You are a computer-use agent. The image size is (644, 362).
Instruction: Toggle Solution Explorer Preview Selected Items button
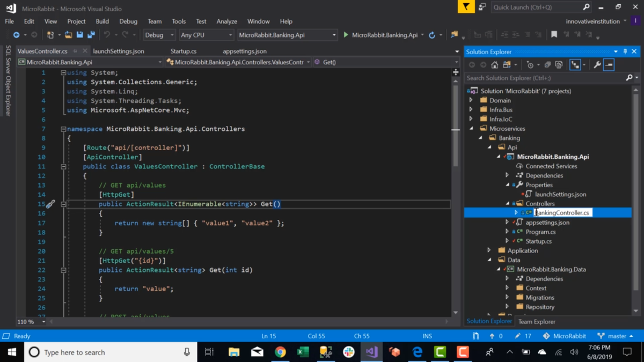pos(609,65)
